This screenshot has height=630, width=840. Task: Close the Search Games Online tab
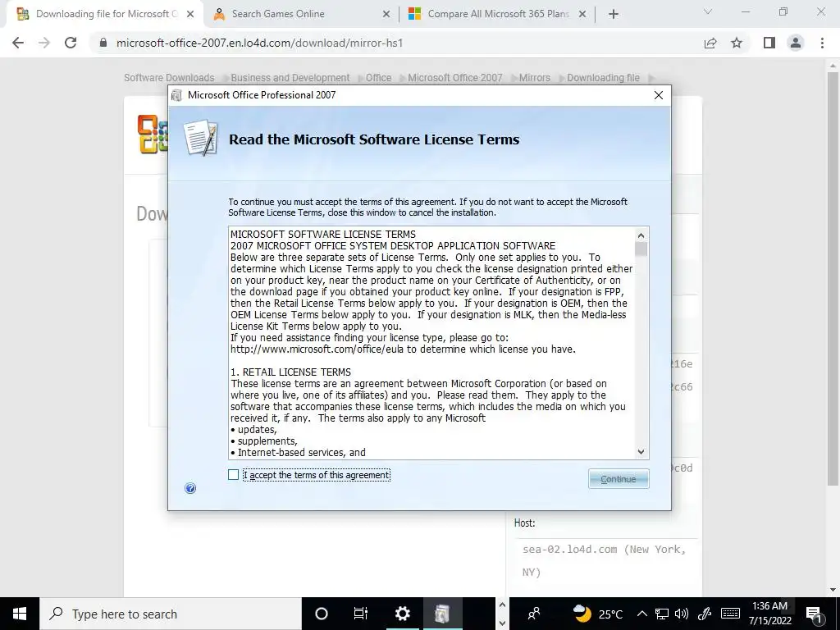386,15
